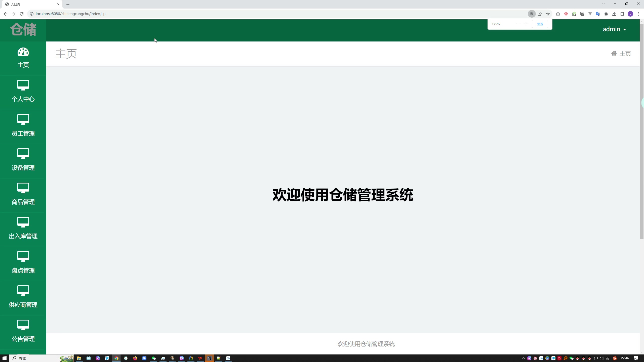Open the Chrome three-dot menu

tap(638, 14)
